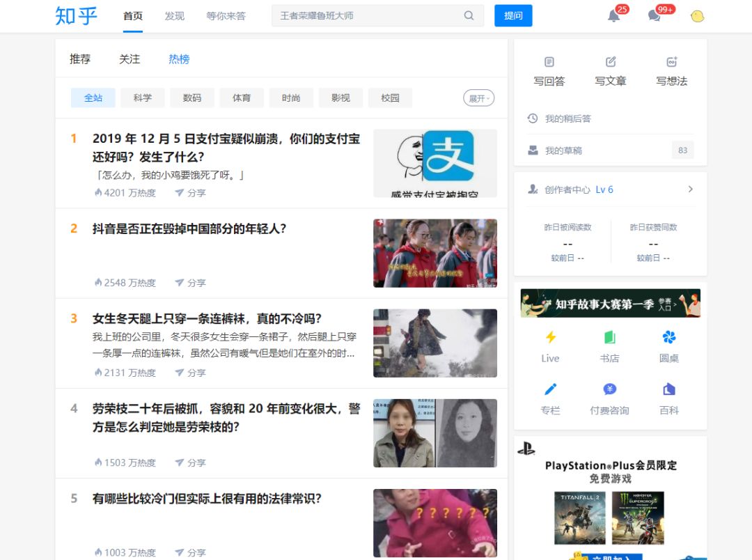Open the 等你来答 menu item
752x560 pixels.
coord(227,15)
